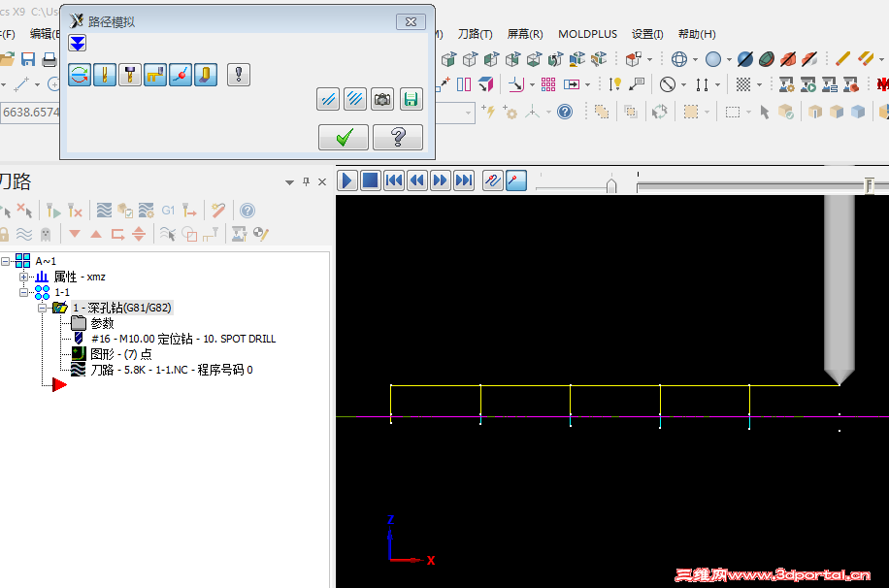Open dropdown beside the checkered pattern icon

click(759, 85)
